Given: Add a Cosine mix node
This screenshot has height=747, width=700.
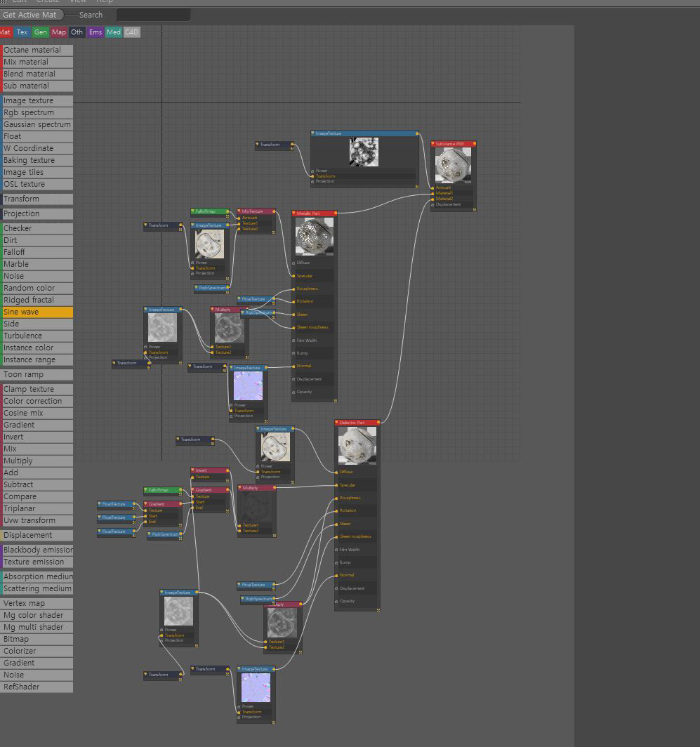Looking at the screenshot, I should [x=37, y=413].
